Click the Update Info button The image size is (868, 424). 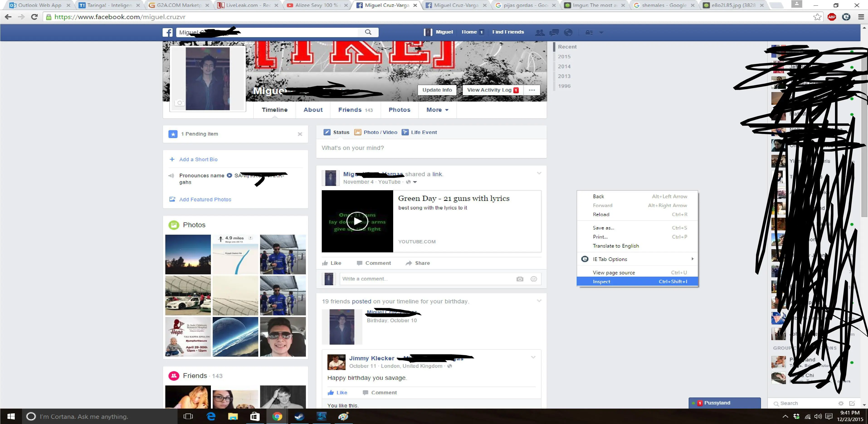click(437, 90)
